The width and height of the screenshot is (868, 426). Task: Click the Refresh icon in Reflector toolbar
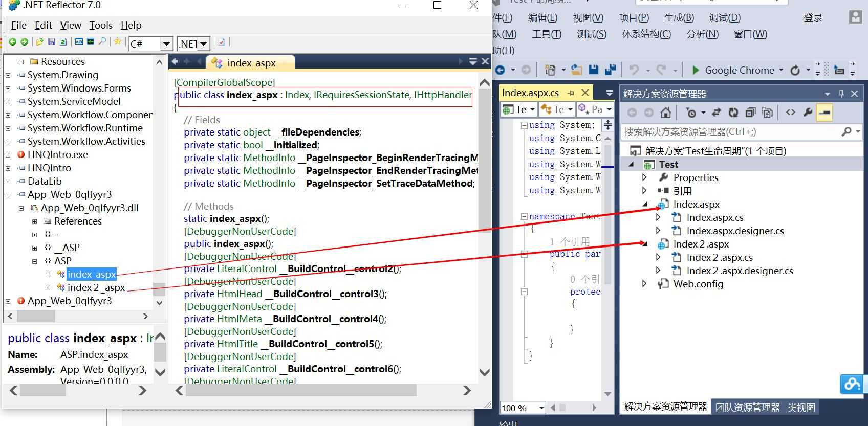63,42
